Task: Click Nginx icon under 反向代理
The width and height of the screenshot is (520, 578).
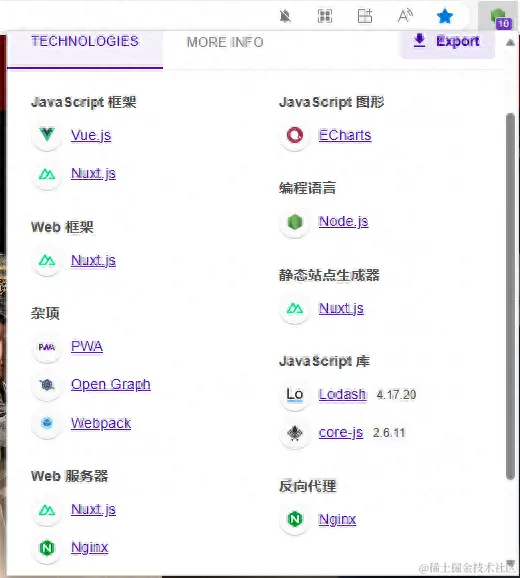Action: (x=295, y=519)
